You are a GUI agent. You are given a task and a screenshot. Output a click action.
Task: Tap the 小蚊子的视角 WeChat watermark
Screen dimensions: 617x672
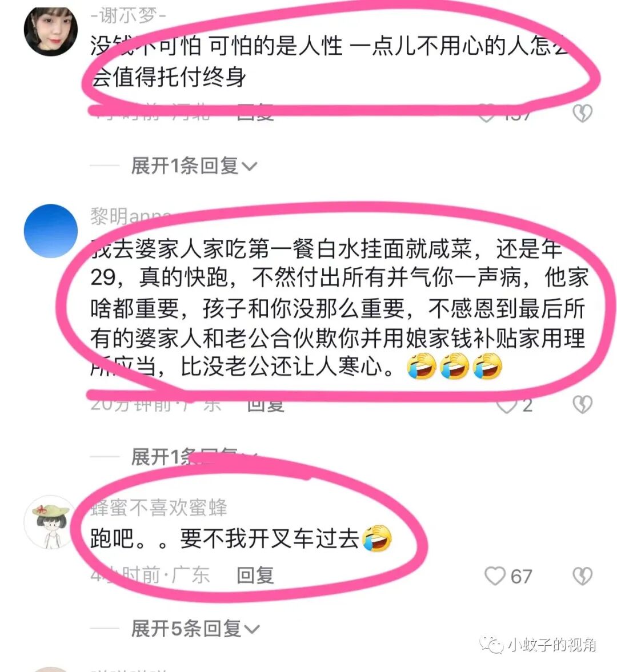538,645
